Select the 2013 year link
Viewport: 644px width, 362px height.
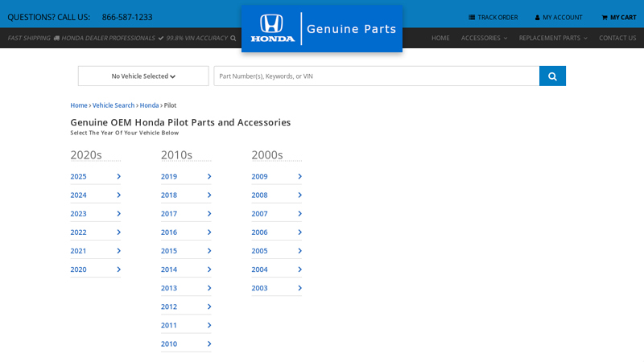pos(169,288)
